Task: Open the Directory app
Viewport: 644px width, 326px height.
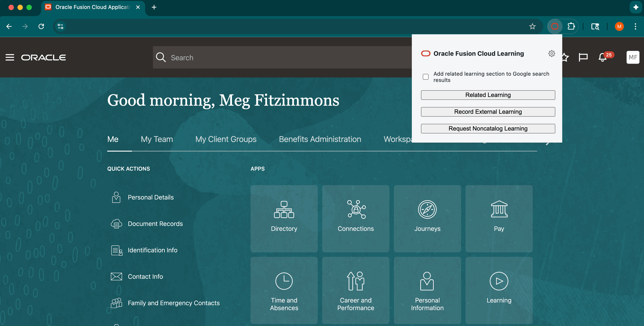Action: click(x=284, y=219)
